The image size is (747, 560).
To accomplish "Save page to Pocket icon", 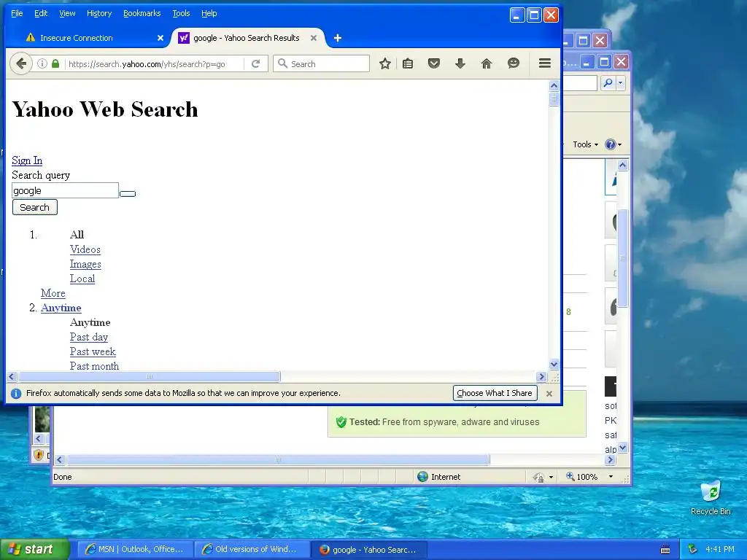I will coord(433,63).
